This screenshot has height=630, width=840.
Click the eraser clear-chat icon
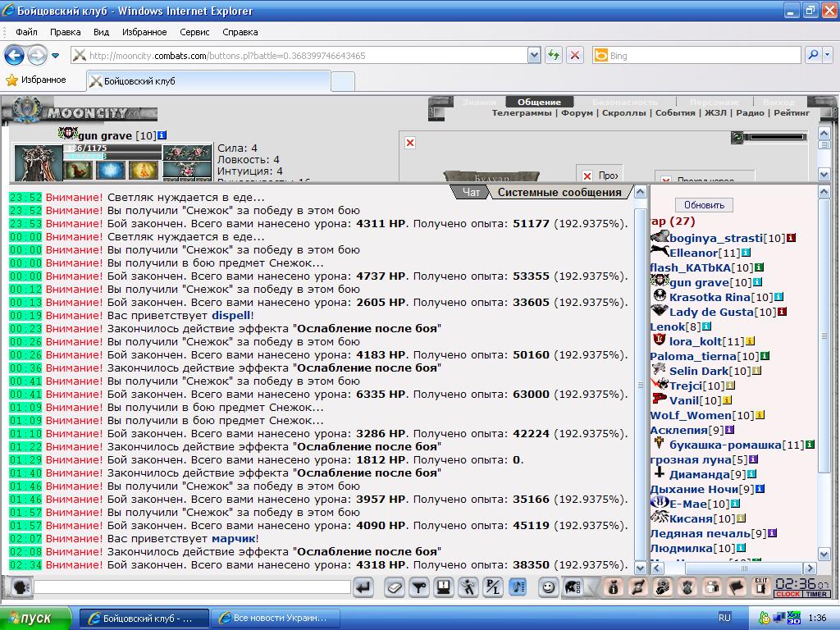(395, 587)
